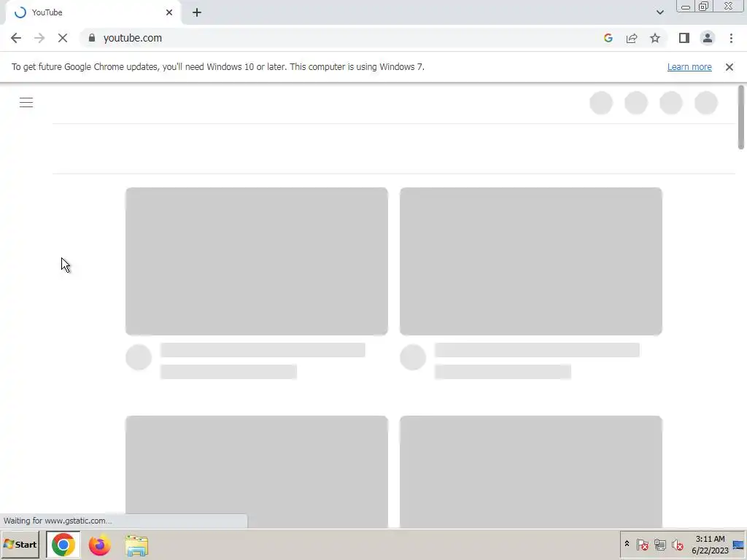The width and height of the screenshot is (747, 560).
Task: Minimize the Chrome window
Action: tap(686, 7)
